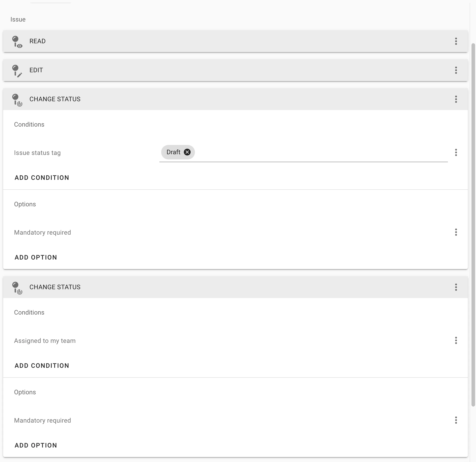This screenshot has width=476, height=462.
Task: Open the kebab menu next to Mandatory required
Action: click(x=456, y=232)
